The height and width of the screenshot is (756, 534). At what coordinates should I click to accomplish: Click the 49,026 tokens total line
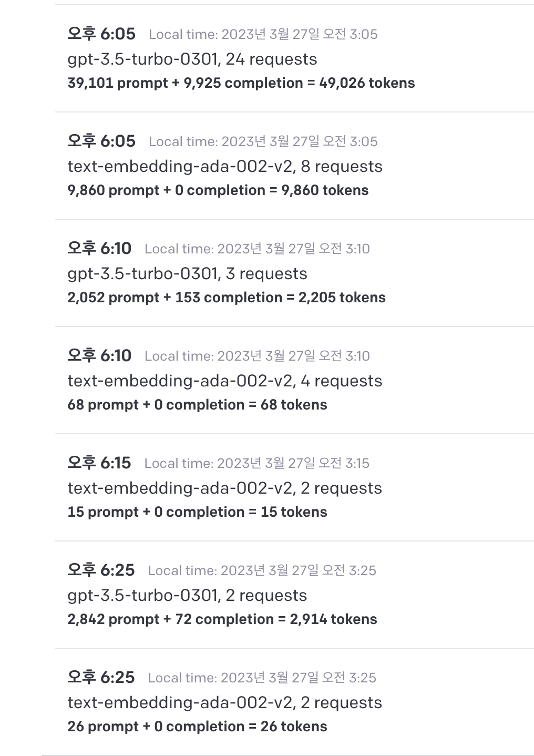point(241,83)
